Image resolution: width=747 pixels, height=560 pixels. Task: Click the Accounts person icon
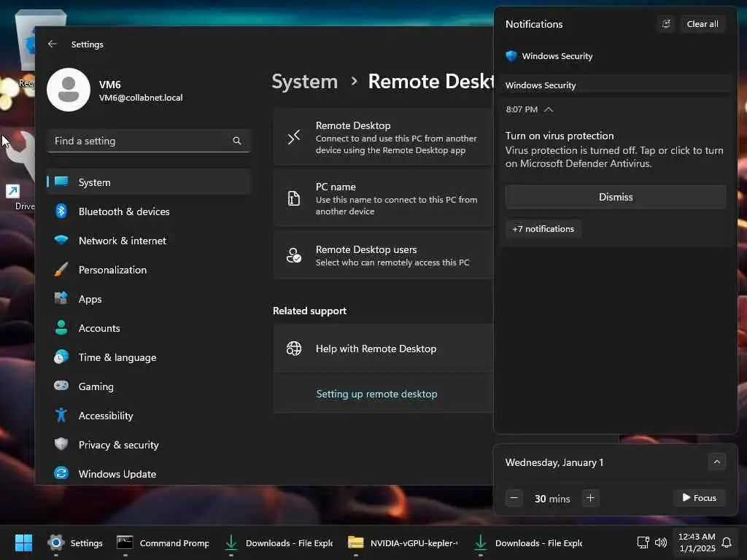click(x=61, y=327)
